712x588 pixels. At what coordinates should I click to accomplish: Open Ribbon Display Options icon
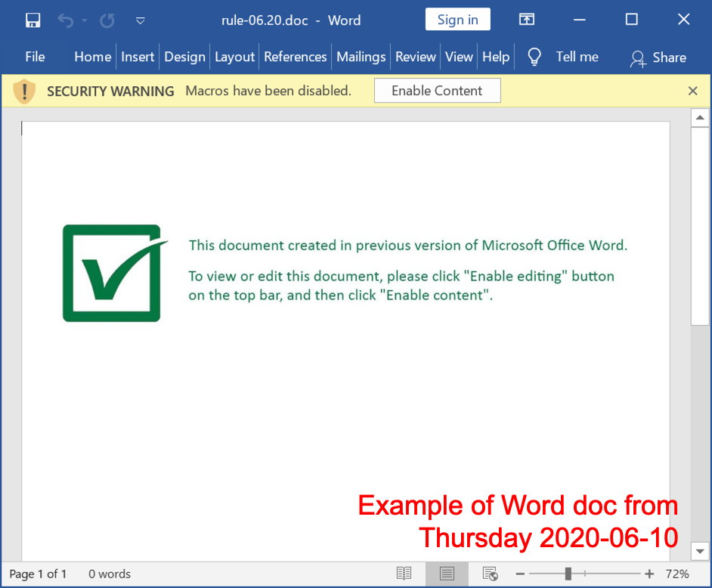coord(527,20)
